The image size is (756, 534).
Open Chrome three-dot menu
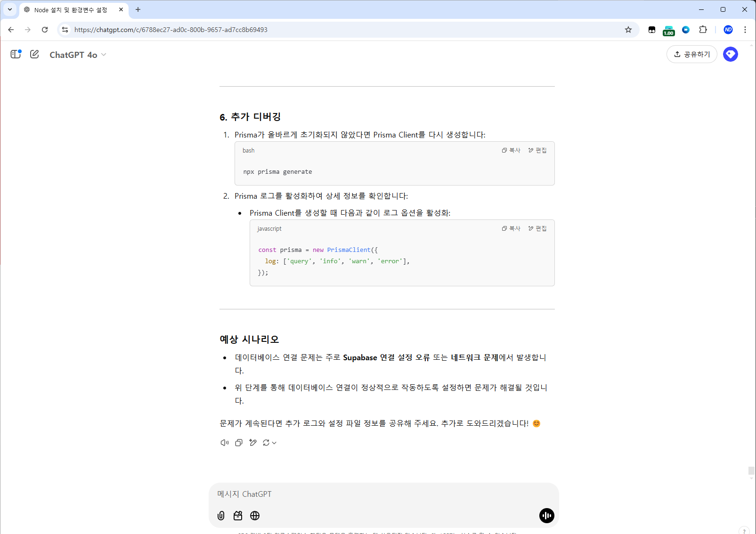(745, 30)
